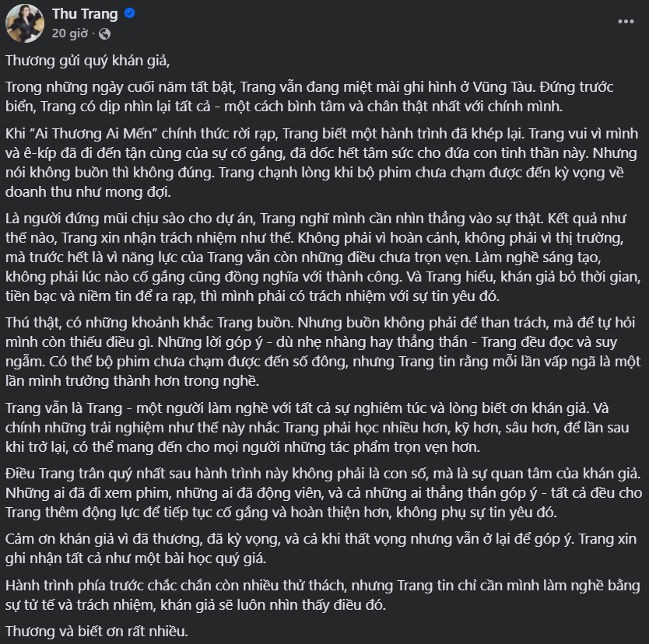Click the paragraph starting "Cảm ơn khán giả"
Image resolution: width=649 pixels, height=644 pixels.
311,547
